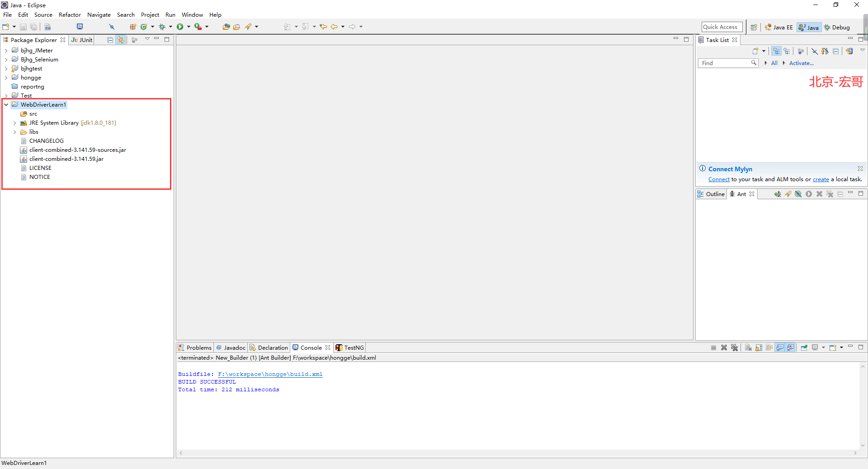Open the Run button dropdown arrow

click(189, 27)
